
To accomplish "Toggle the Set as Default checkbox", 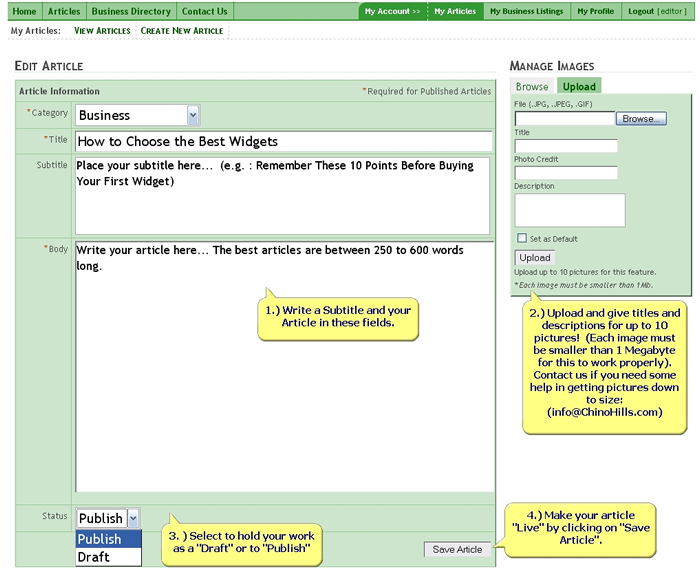I will tap(522, 239).
